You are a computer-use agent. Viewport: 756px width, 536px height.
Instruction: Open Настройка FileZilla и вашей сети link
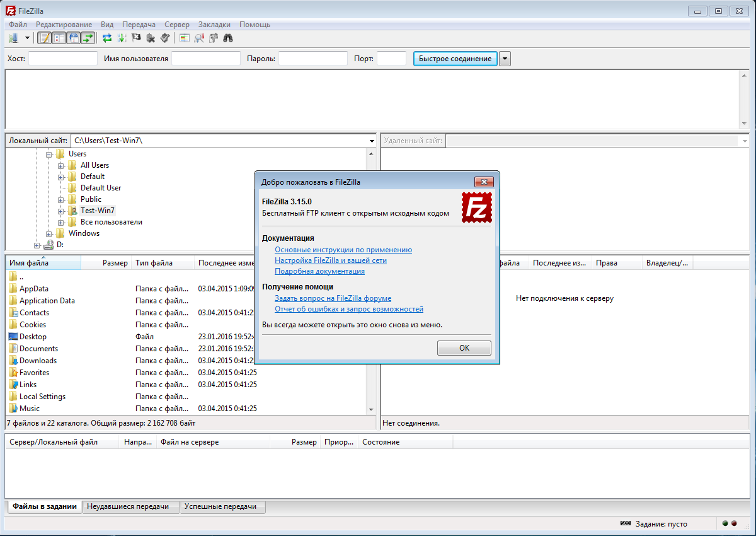click(x=331, y=260)
